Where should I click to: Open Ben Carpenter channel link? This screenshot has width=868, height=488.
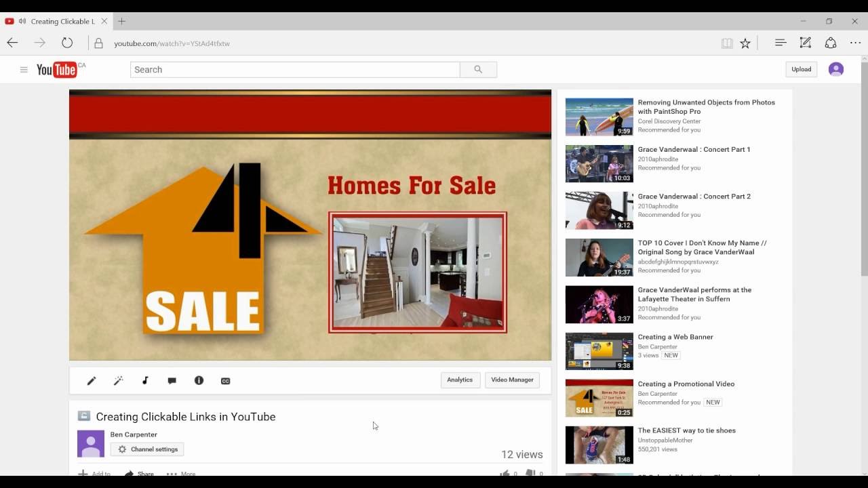[x=134, y=434]
